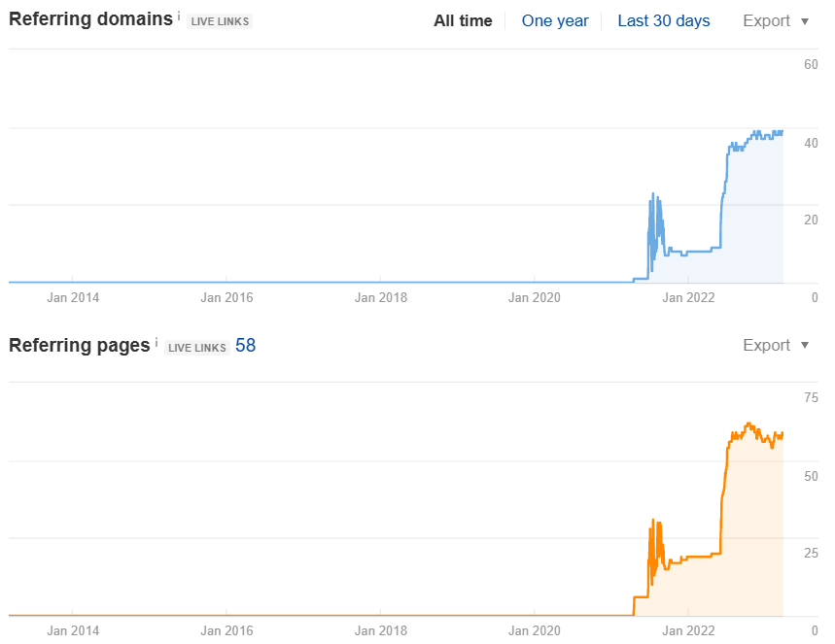Click Jan 2020 label on Referring pages chart
This screenshot has width=835, height=644.
pos(534,630)
